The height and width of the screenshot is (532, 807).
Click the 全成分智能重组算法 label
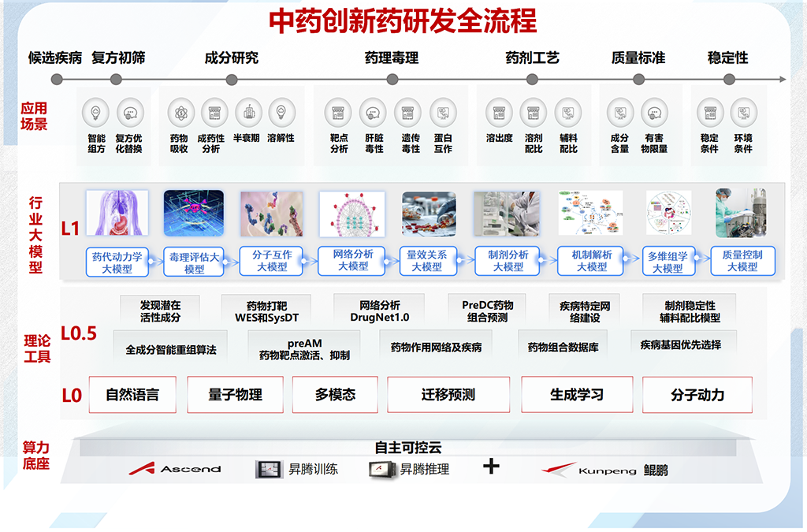coord(171,348)
